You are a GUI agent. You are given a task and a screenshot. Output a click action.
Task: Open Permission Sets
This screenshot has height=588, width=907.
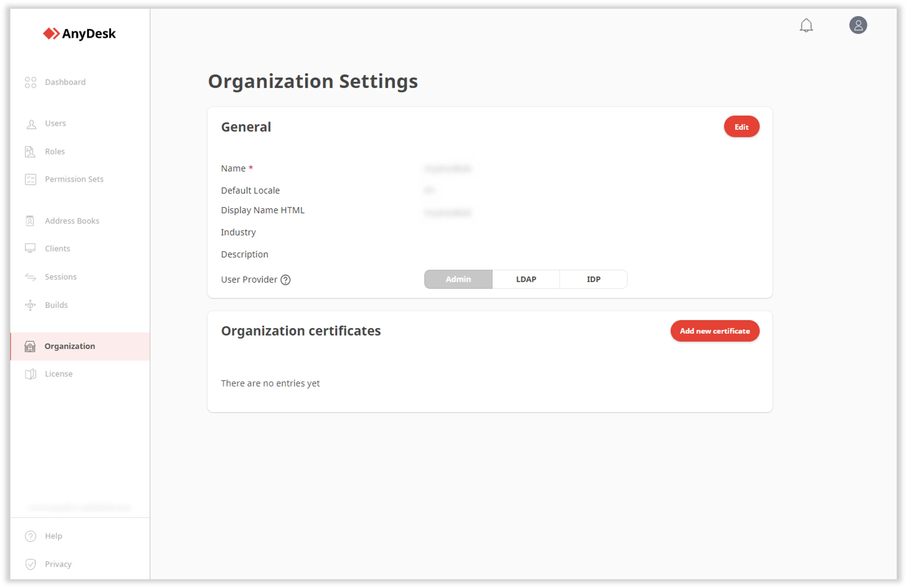[74, 179]
